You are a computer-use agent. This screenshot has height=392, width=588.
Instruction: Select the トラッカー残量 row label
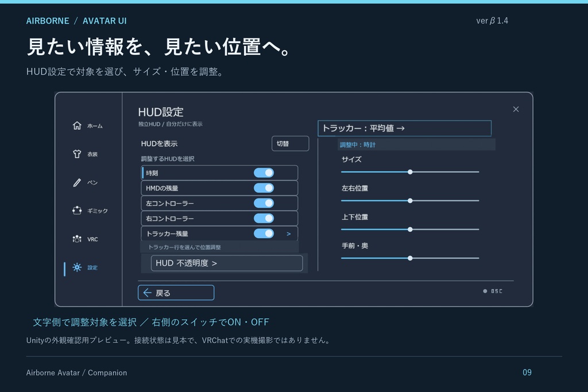coord(167,234)
